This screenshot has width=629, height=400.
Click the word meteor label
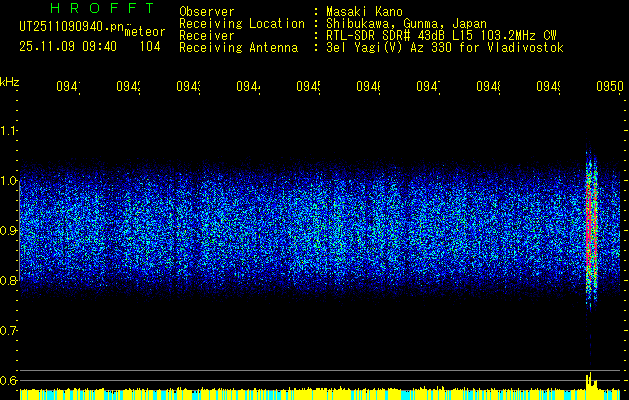[145, 32]
